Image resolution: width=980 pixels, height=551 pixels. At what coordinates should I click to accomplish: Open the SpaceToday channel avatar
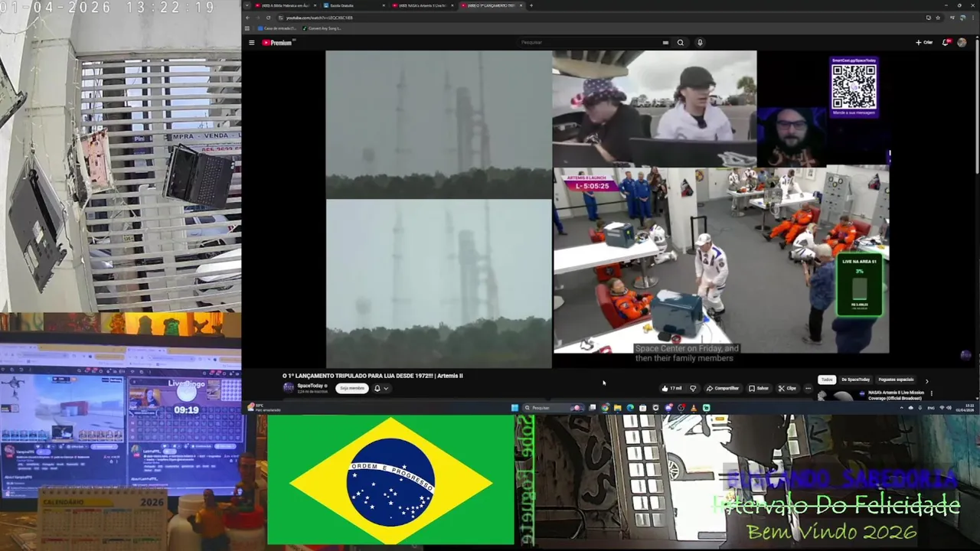coord(289,387)
